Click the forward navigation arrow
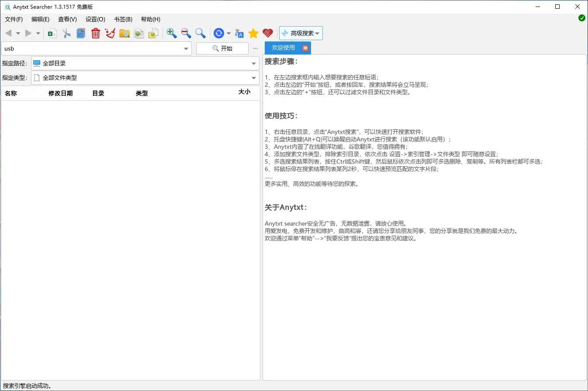The image size is (588, 391). (x=28, y=33)
